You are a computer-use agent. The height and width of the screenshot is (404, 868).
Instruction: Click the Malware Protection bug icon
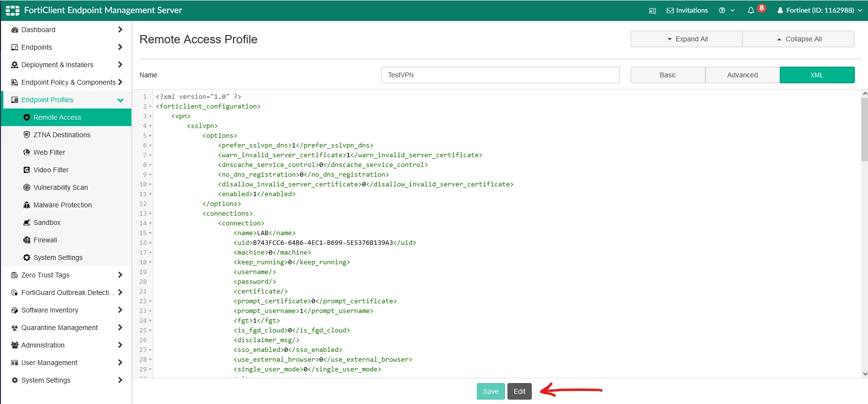point(27,205)
